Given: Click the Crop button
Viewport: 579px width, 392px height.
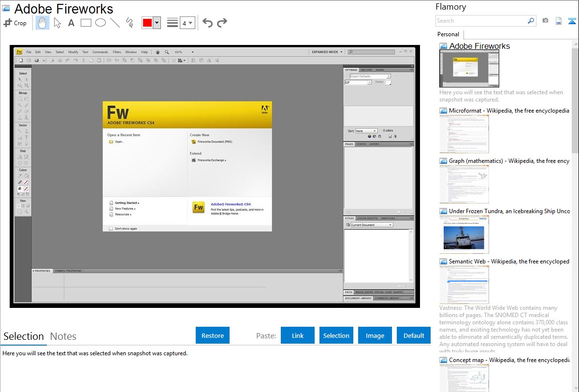Looking at the screenshot, I should click(x=15, y=23).
